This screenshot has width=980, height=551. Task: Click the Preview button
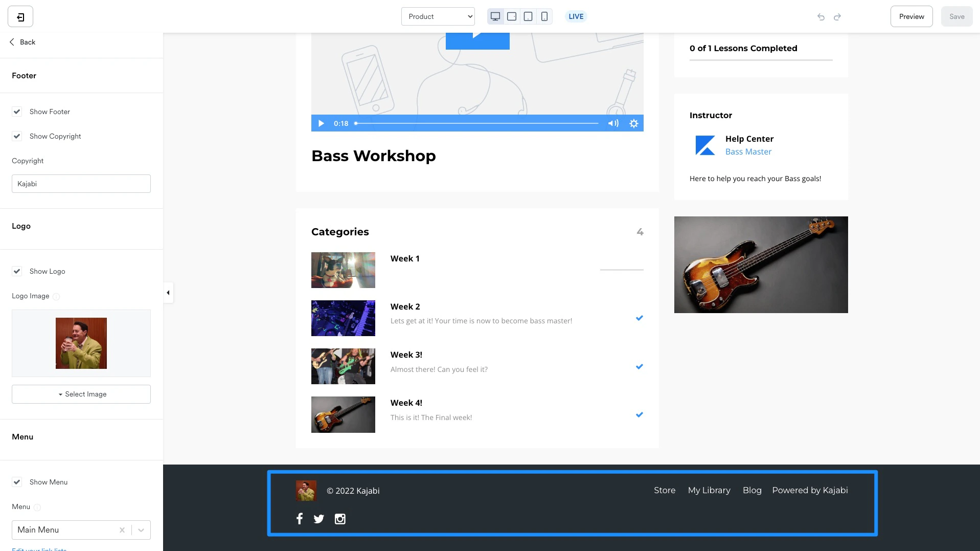click(911, 16)
